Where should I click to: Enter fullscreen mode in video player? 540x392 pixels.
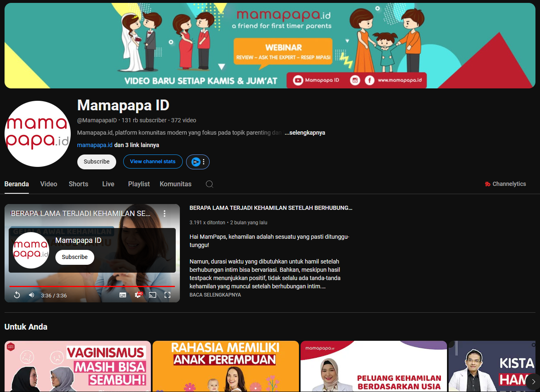click(x=167, y=295)
